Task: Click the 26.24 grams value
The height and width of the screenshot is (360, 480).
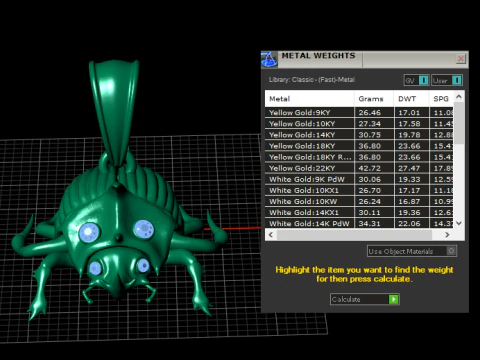Action: coord(369,201)
